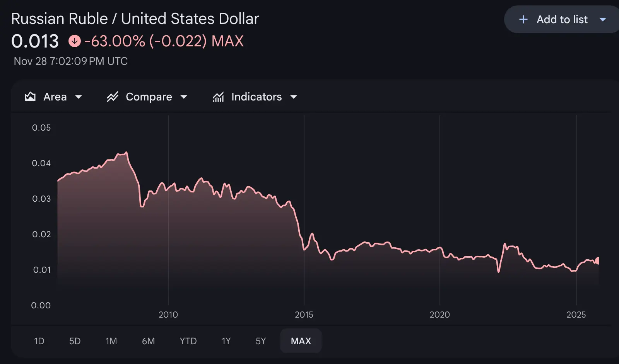
Task: Choose the 1M time range
Action: click(x=111, y=341)
